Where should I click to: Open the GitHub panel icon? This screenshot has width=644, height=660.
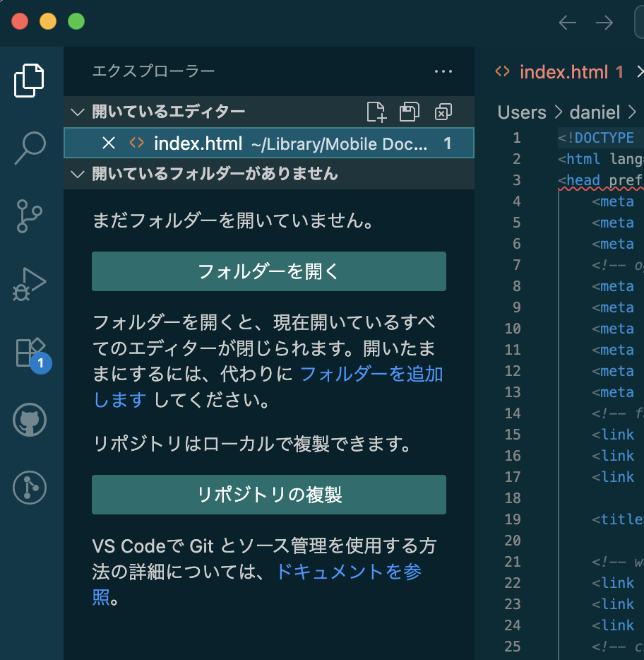30,421
